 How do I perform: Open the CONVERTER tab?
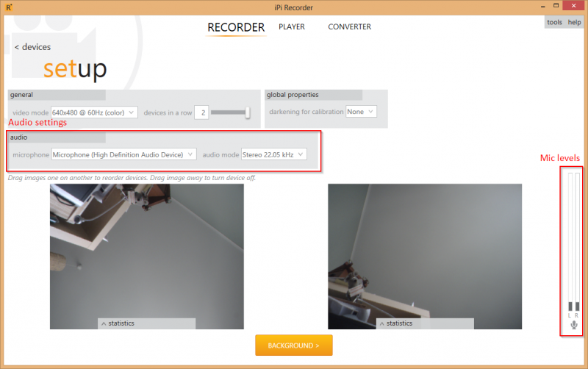(349, 26)
